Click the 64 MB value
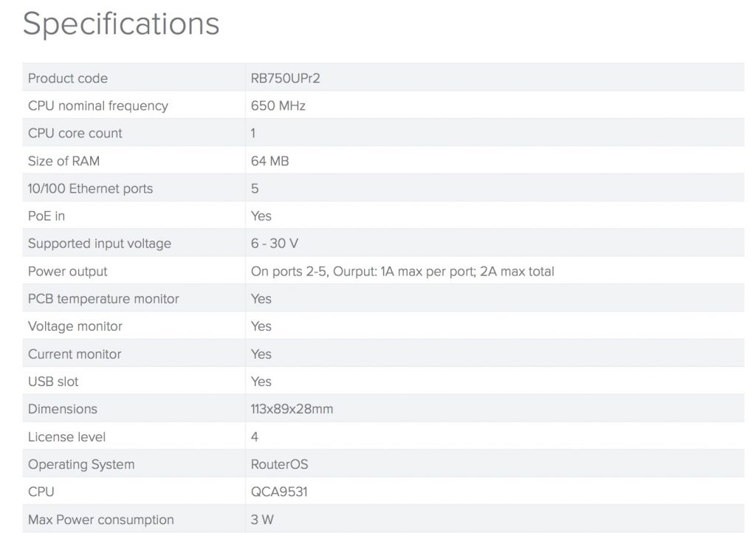This screenshot has height=533, width=756. (270, 161)
